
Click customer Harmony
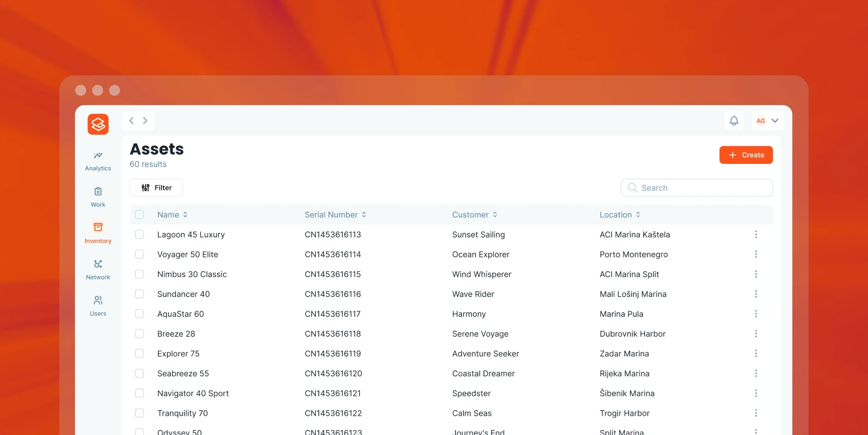469,314
